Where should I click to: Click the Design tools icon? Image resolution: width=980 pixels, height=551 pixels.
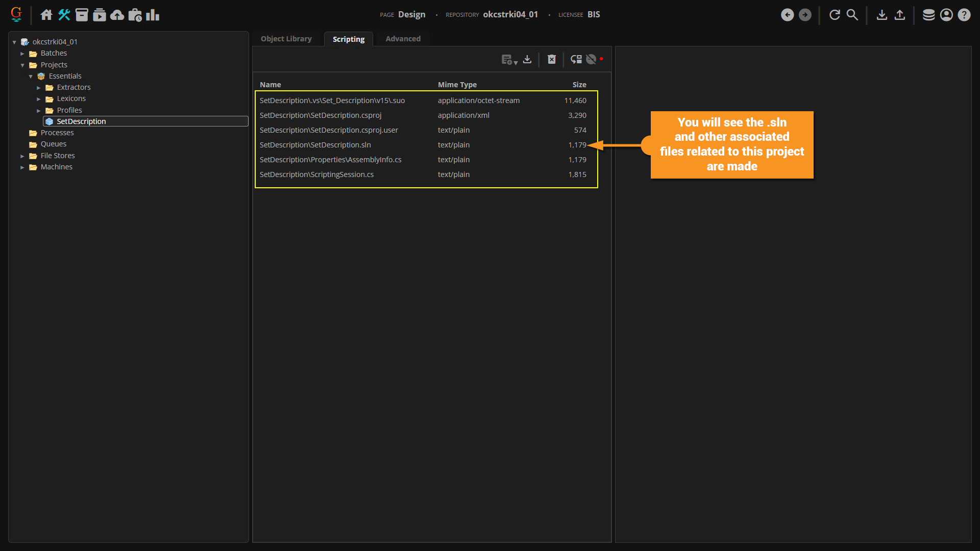64,15
